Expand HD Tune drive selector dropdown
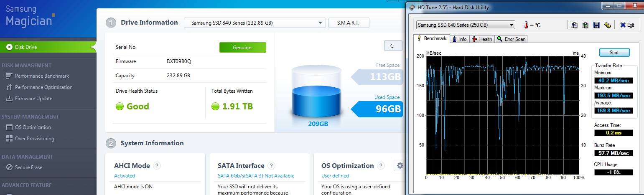 tap(466, 25)
